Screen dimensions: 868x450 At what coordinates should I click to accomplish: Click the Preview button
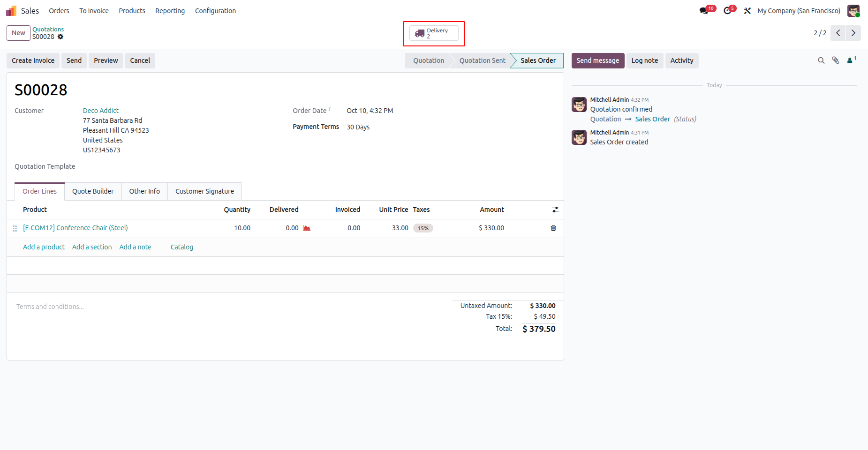click(x=106, y=60)
